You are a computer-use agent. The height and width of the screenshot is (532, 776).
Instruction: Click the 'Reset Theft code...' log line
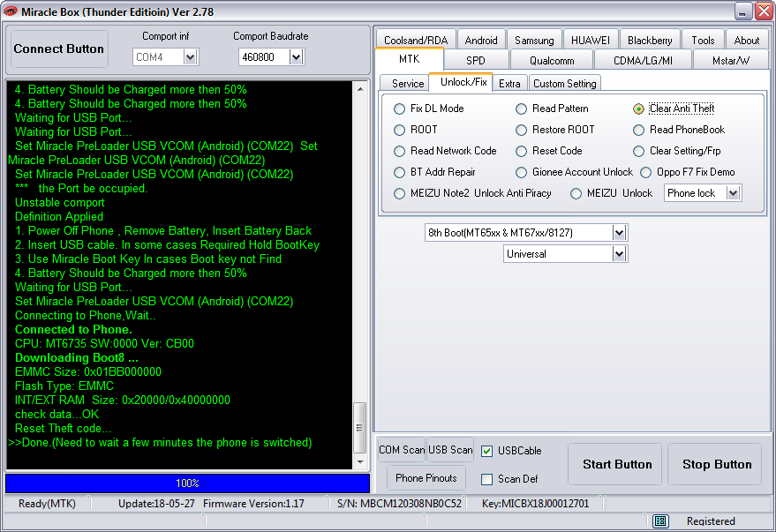63,428
